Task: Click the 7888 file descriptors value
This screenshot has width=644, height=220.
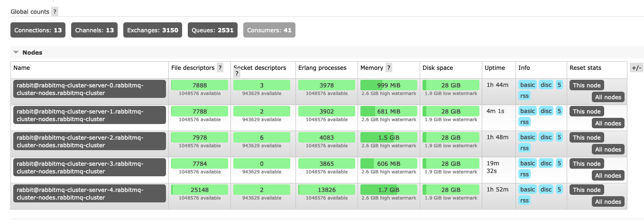Action: point(200,85)
